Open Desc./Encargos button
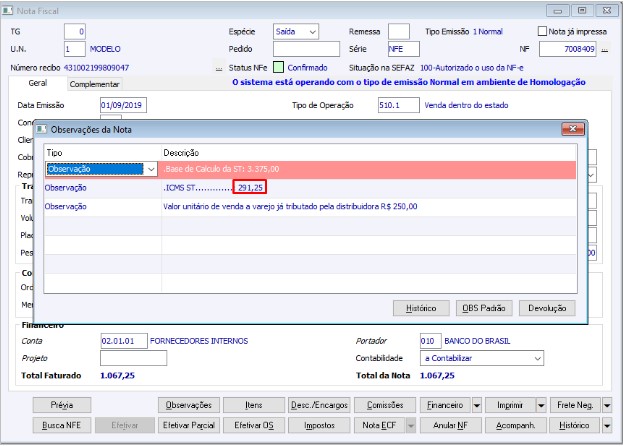The image size is (623, 446). pos(319,405)
